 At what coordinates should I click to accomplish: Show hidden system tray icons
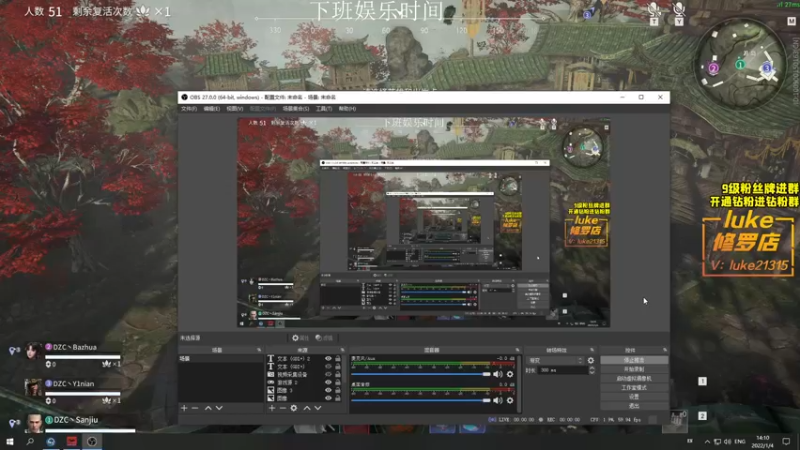coord(707,442)
